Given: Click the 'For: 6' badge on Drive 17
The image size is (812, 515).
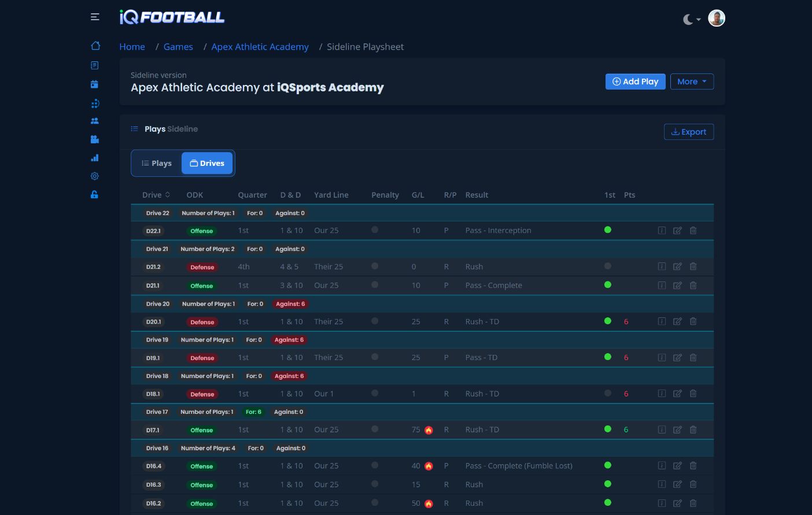Looking at the screenshot, I should pos(253,412).
